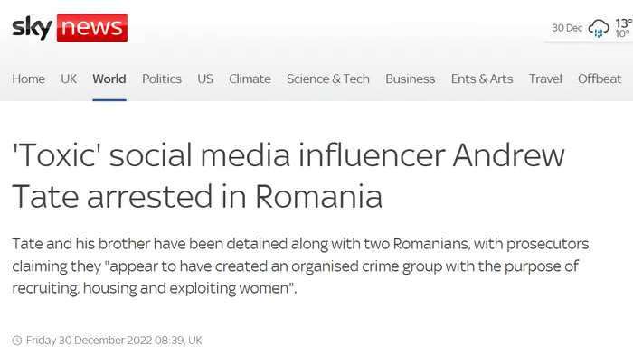This screenshot has width=633, height=364.
Task: Switch to Science & Tech tab
Action: pos(328,79)
